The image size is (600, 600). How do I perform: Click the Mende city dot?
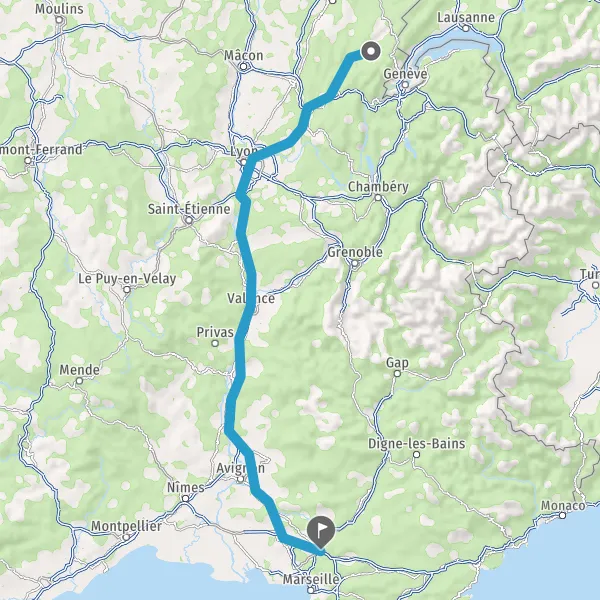click(80, 381)
